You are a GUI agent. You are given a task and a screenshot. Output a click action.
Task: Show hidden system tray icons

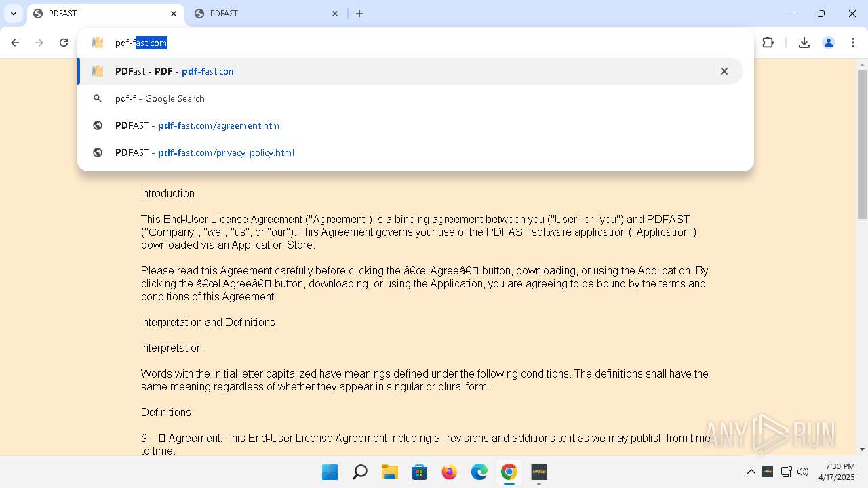click(x=751, y=472)
